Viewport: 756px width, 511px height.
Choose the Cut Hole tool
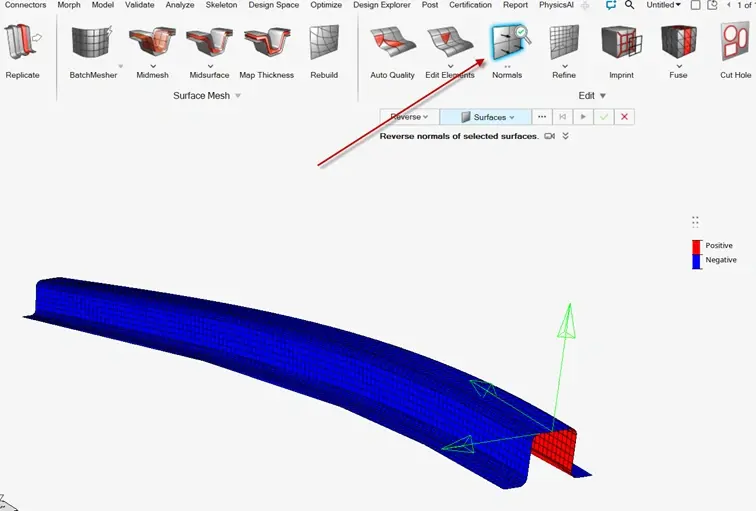click(736, 44)
